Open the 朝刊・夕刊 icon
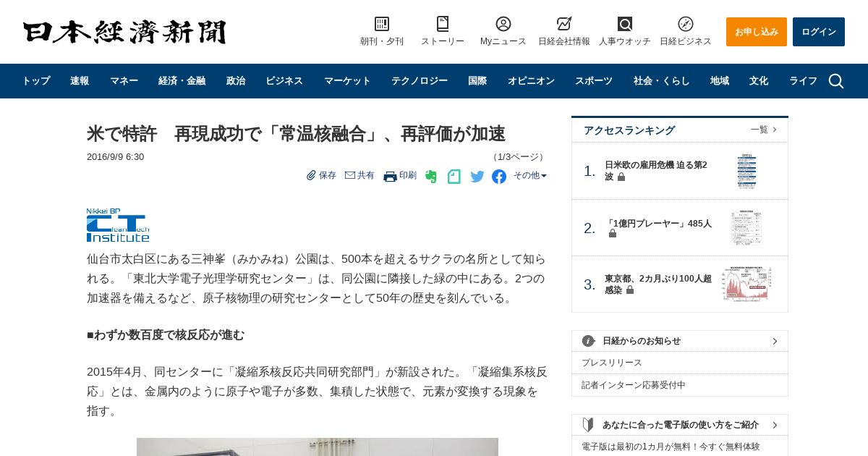868x456 pixels. point(382,24)
